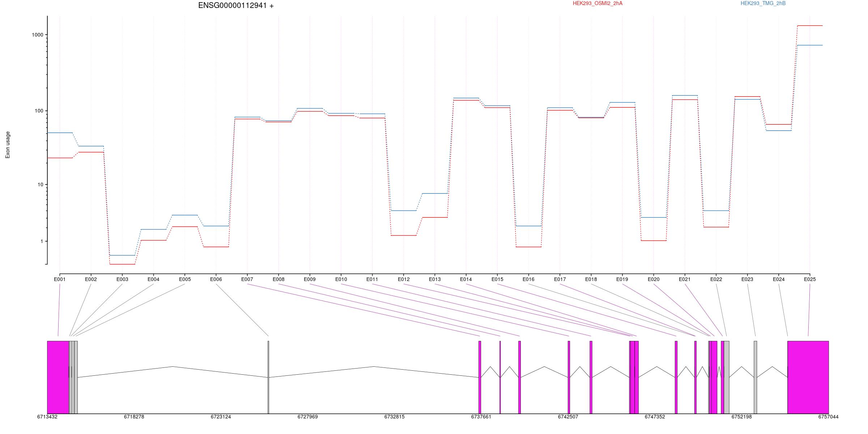Select exon label E018
This screenshot has width=868, height=434.
(x=591, y=279)
